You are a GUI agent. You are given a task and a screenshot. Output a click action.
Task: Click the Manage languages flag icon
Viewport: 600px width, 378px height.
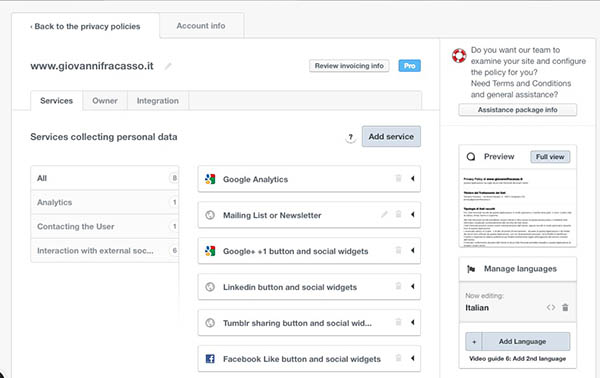click(471, 269)
